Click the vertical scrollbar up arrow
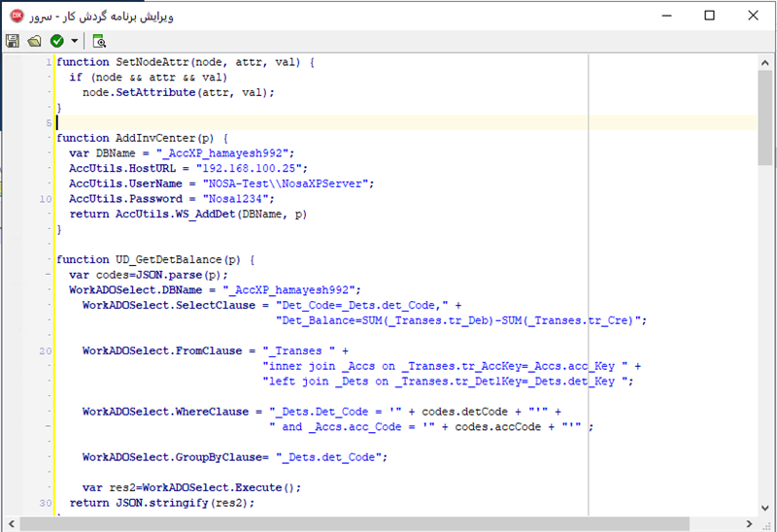 pyautogui.click(x=766, y=63)
